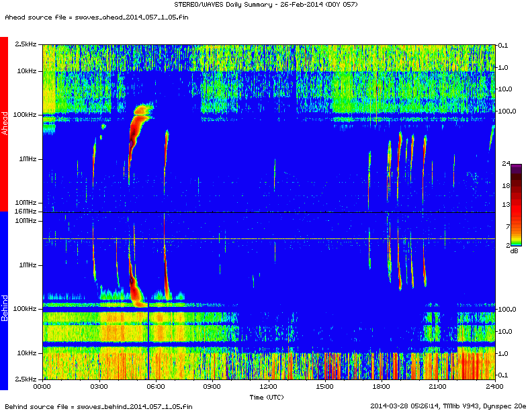
Task: Click the 100kHz label of the Behind panel
Action: 25,309
